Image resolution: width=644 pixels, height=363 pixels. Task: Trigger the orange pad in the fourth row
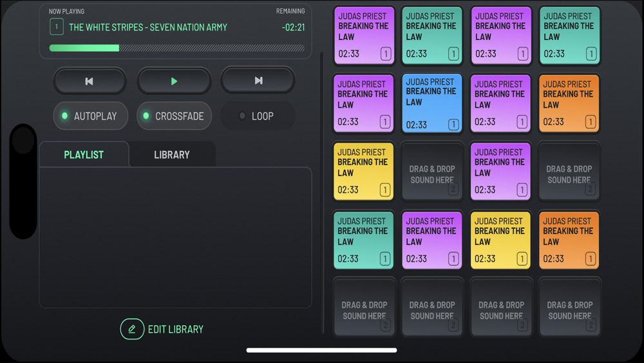tap(569, 240)
